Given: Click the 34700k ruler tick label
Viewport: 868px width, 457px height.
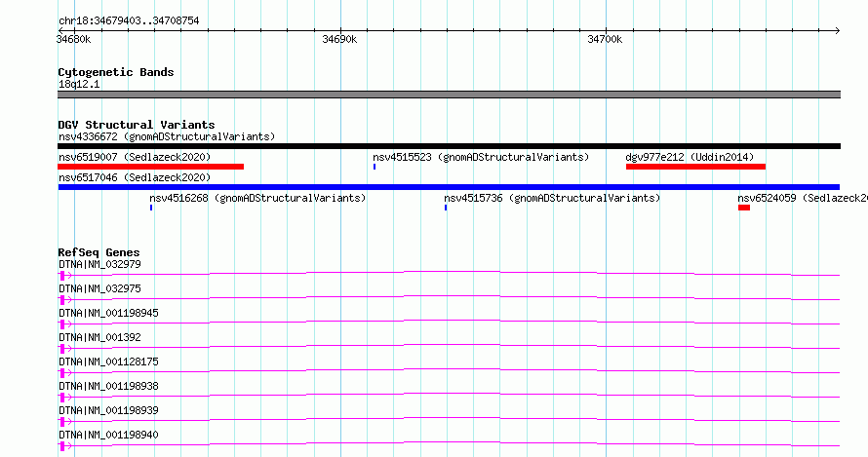Looking at the screenshot, I should pyautogui.click(x=605, y=39).
